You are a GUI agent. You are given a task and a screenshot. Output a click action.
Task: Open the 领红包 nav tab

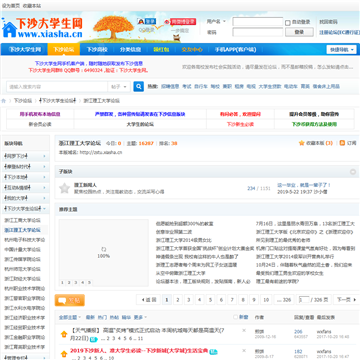161,50
